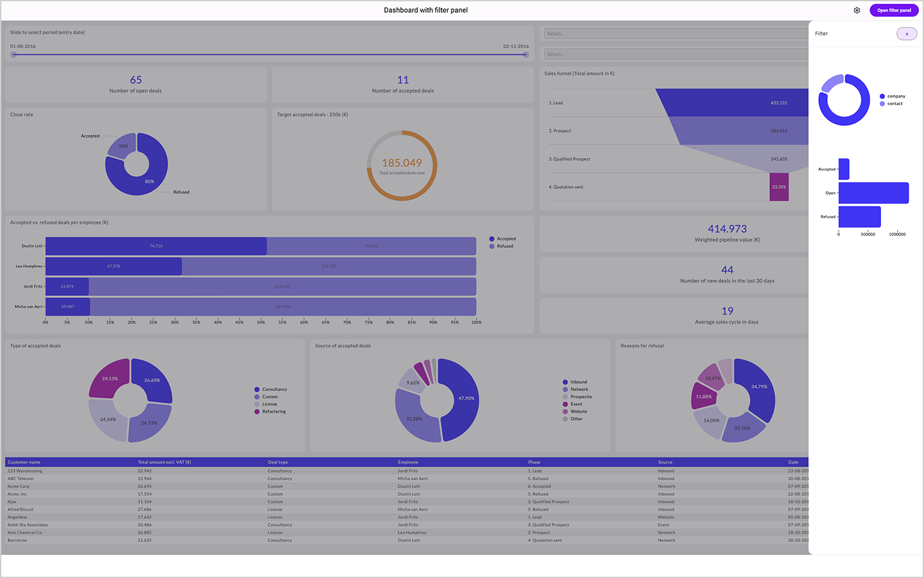
Task: Click the right handle of the period slider
Action: (x=526, y=55)
